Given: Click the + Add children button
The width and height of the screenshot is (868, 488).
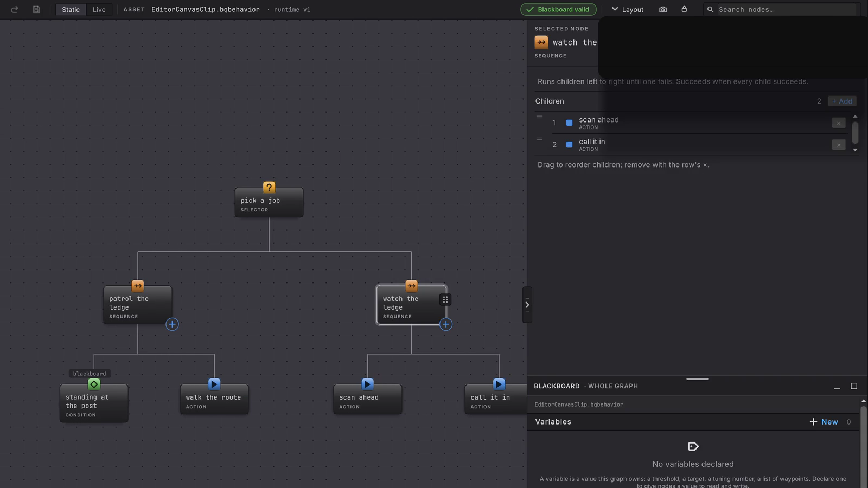Looking at the screenshot, I should click(842, 101).
